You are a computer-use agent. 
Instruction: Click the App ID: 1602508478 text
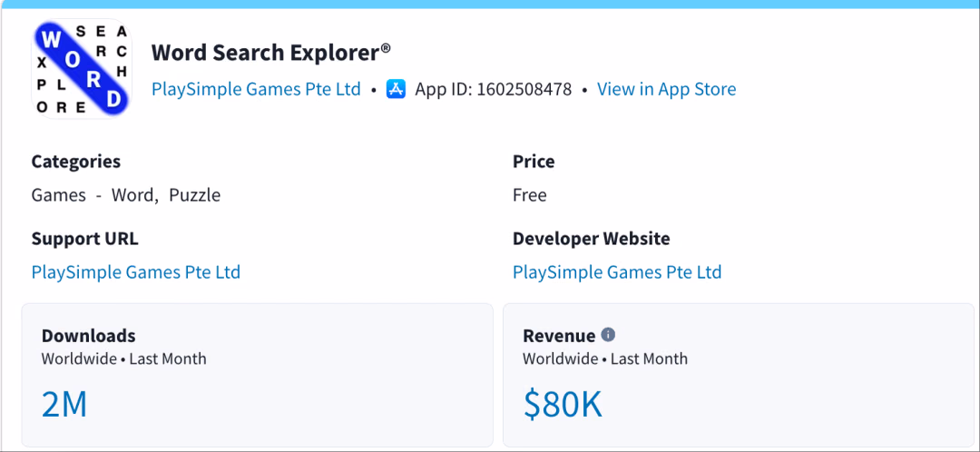click(493, 89)
